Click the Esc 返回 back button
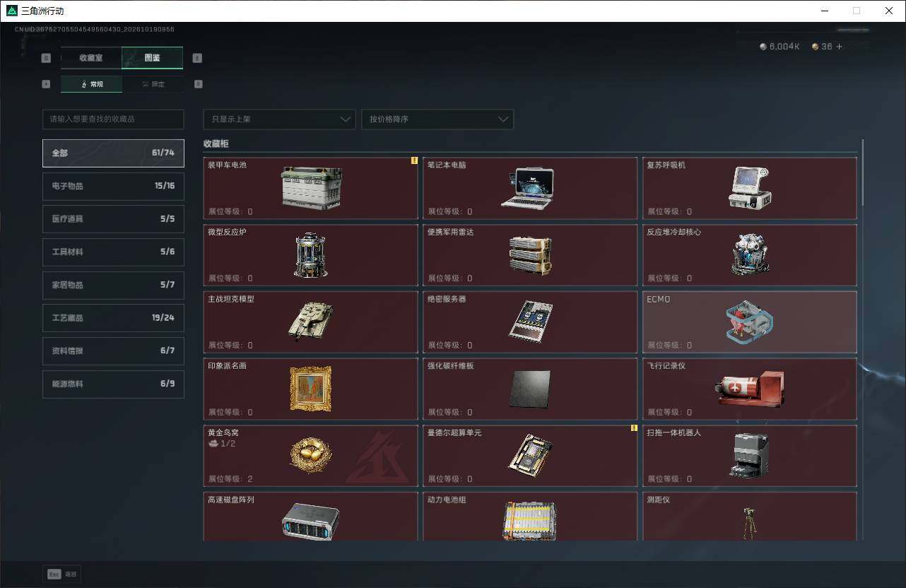 [x=62, y=574]
